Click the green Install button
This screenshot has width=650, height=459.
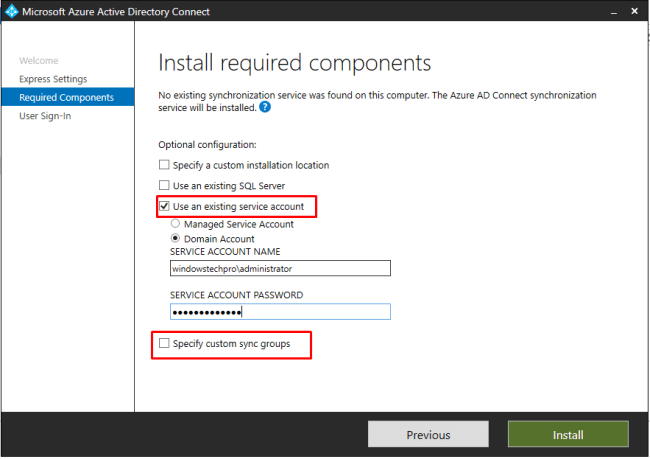(568, 434)
